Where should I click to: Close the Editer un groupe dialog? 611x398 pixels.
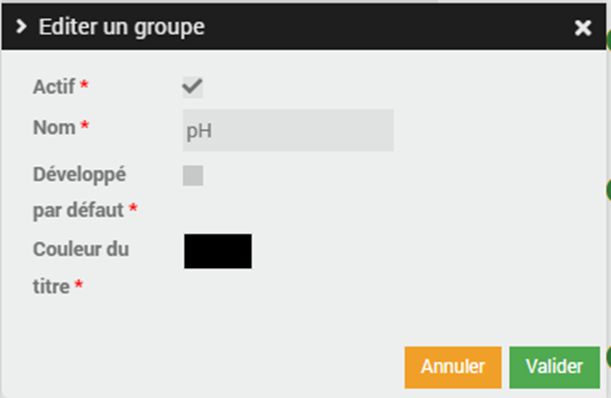pyautogui.click(x=583, y=28)
